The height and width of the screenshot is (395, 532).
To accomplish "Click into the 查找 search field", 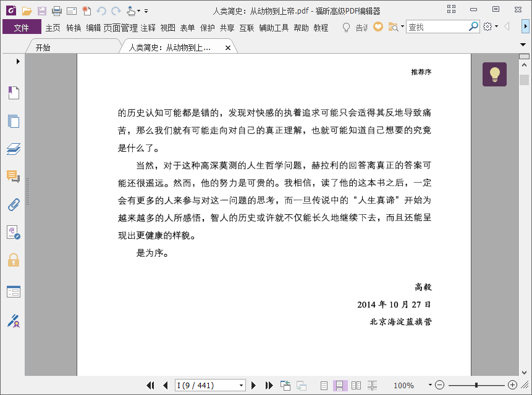I will point(437,27).
